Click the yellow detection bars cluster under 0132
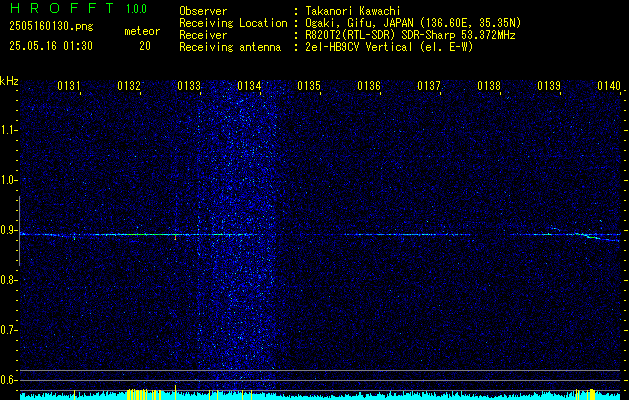The width and height of the screenshot is (629, 400). [144, 394]
